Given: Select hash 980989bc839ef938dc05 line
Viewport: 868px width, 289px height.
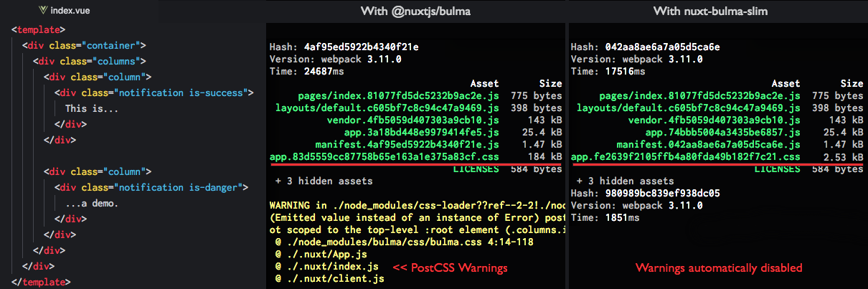Looking at the screenshot, I should pyautogui.click(x=645, y=192).
